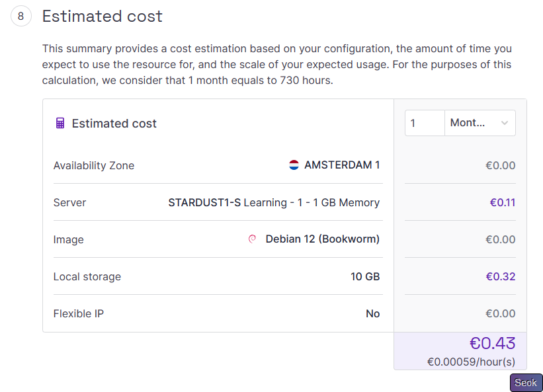
Task: Click the Flexible IP 'No' value
Action: tap(372, 313)
